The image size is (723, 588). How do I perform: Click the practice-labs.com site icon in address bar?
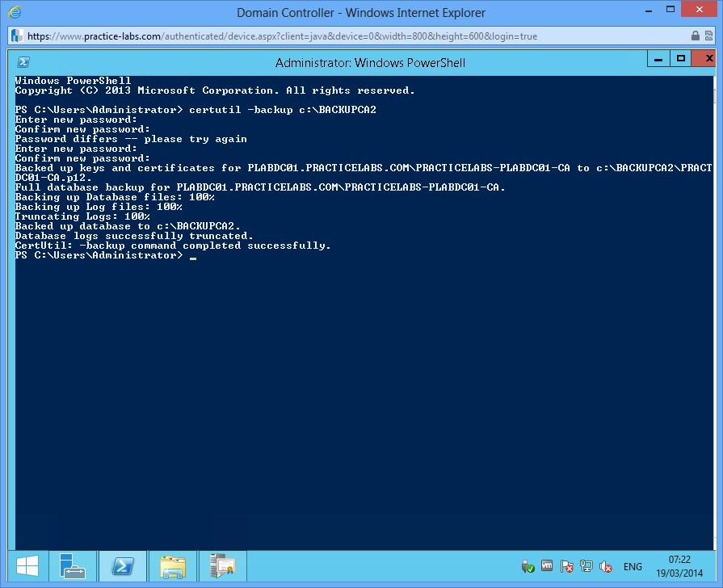pyautogui.click(x=16, y=36)
